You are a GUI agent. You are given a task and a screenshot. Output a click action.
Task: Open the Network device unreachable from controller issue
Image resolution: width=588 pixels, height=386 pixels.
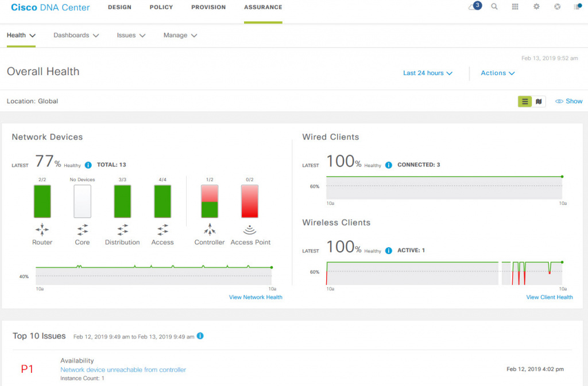(x=123, y=369)
